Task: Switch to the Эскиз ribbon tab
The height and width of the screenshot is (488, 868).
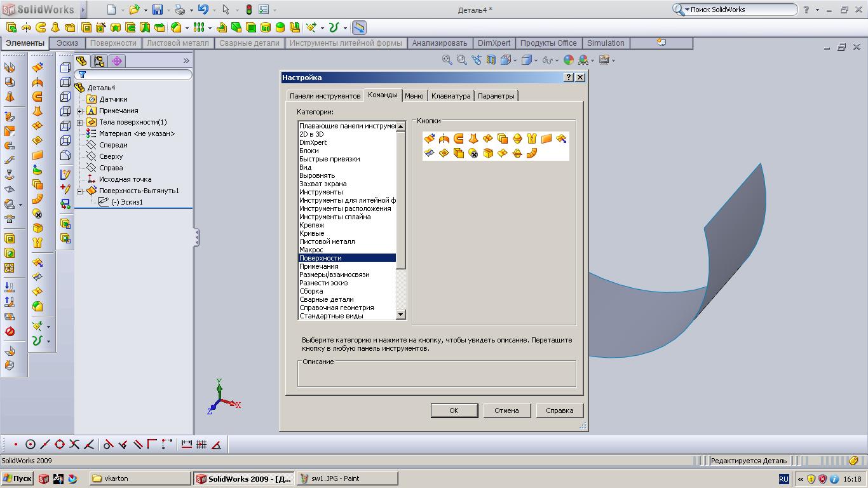Action: click(x=67, y=43)
